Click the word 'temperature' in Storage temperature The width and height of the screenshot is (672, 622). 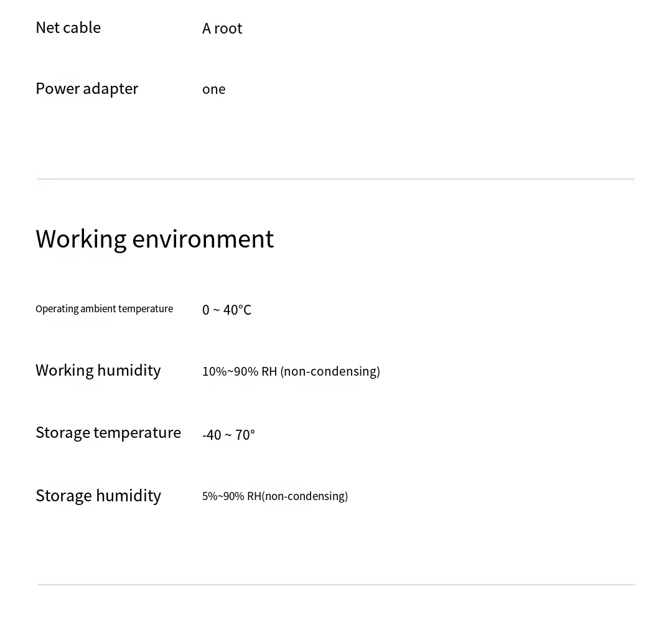137,433
